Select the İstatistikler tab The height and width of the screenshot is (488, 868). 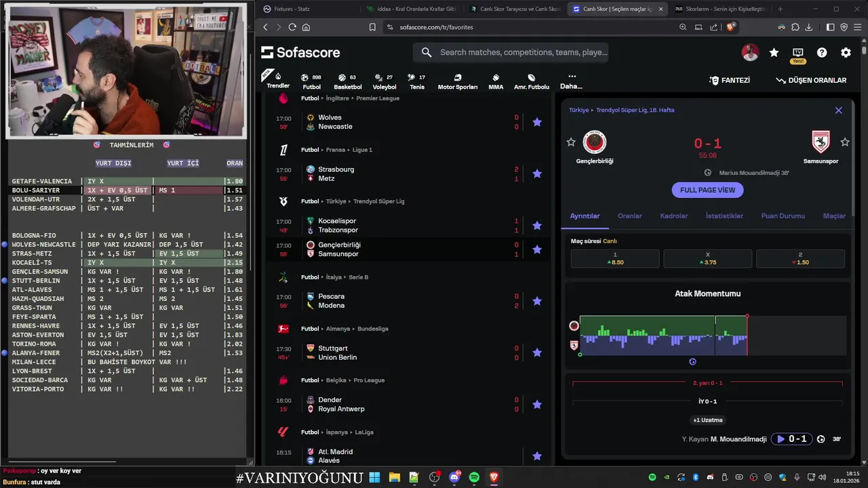(x=724, y=216)
